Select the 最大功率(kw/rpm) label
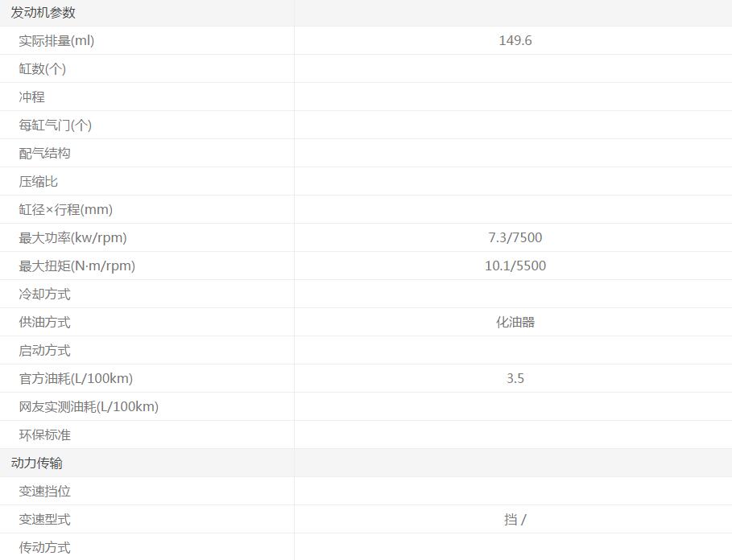The width and height of the screenshot is (732, 560). pyautogui.click(x=72, y=238)
